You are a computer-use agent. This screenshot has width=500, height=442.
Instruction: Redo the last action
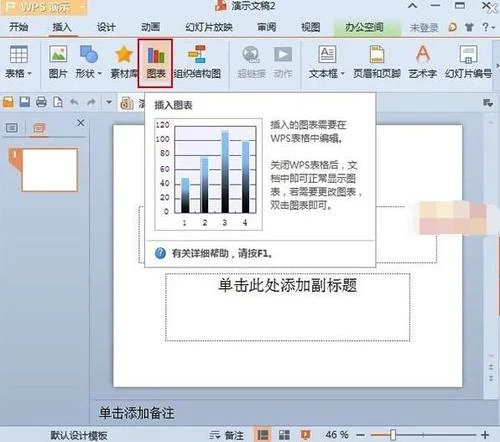91,102
